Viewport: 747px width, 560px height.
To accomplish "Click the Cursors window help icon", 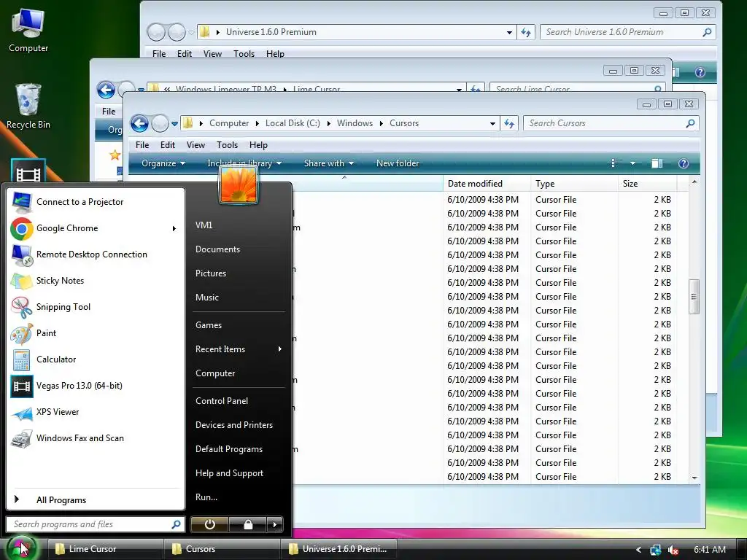I will (683, 163).
